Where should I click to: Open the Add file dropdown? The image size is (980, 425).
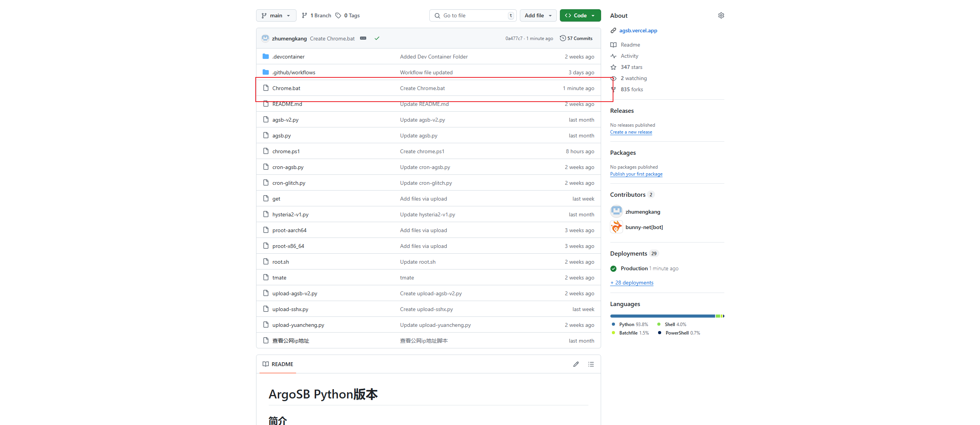(538, 15)
